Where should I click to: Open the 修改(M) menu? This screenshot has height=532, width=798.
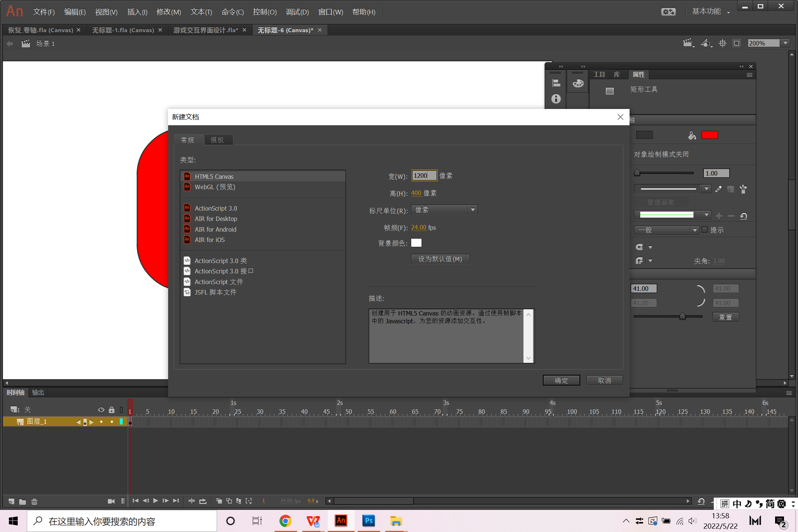(x=168, y=12)
